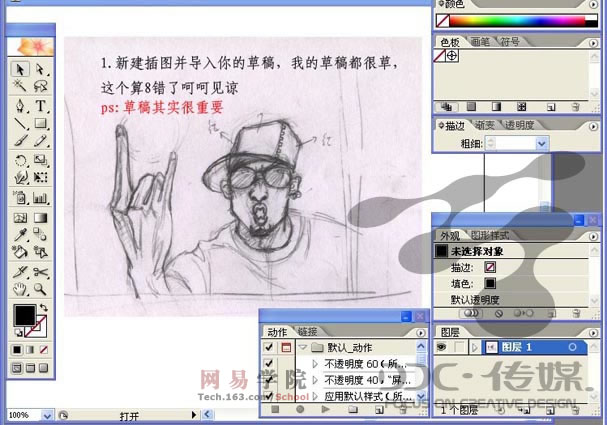This screenshot has width=607, height=425.
Task: Select the Lasso tool
Action: [40, 86]
